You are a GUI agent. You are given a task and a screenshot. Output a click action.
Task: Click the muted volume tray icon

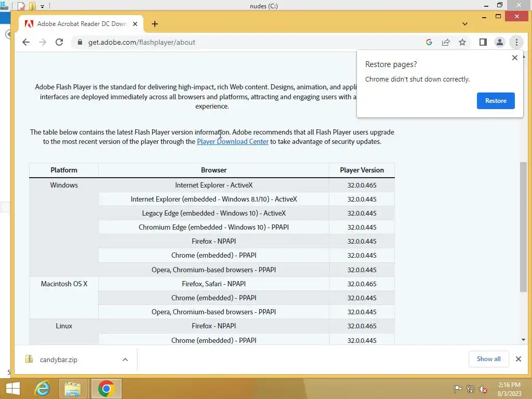click(483, 389)
